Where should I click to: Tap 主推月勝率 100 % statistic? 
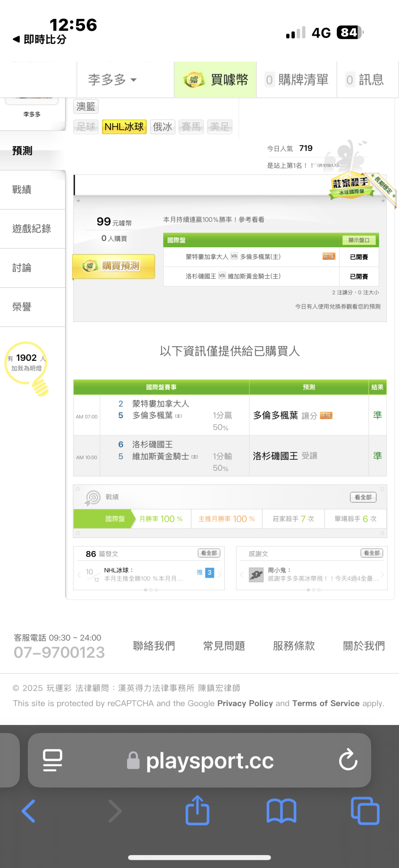click(227, 519)
